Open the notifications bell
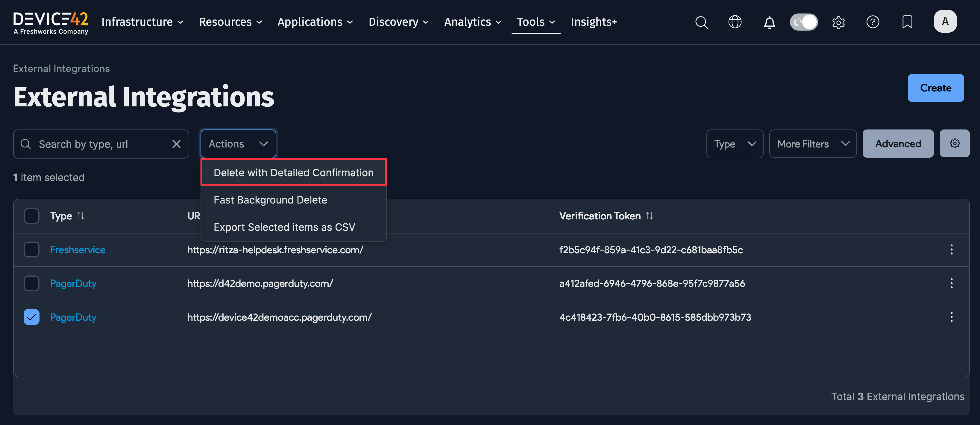Screen dimensions: 980x425 [769, 22]
